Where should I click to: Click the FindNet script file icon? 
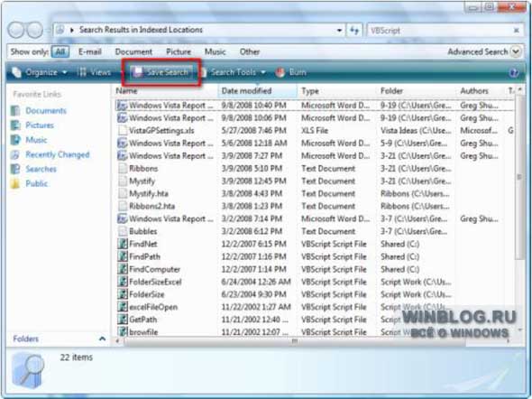123,244
